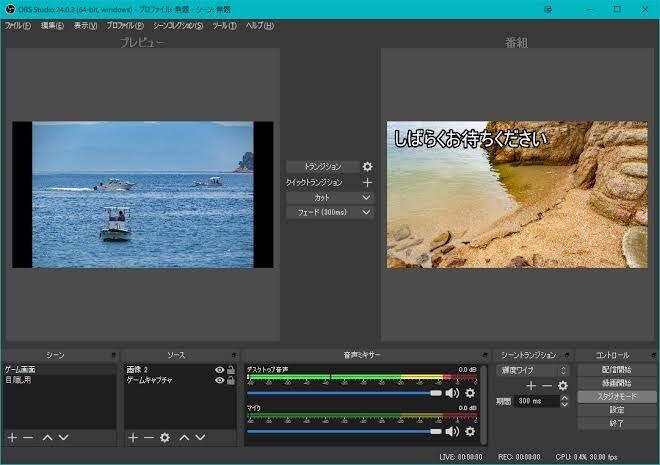Image resolution: width=660 pixels, height=465 pixels.
Task: Undock the シーントランジション panel
Action: coord(567,355)
